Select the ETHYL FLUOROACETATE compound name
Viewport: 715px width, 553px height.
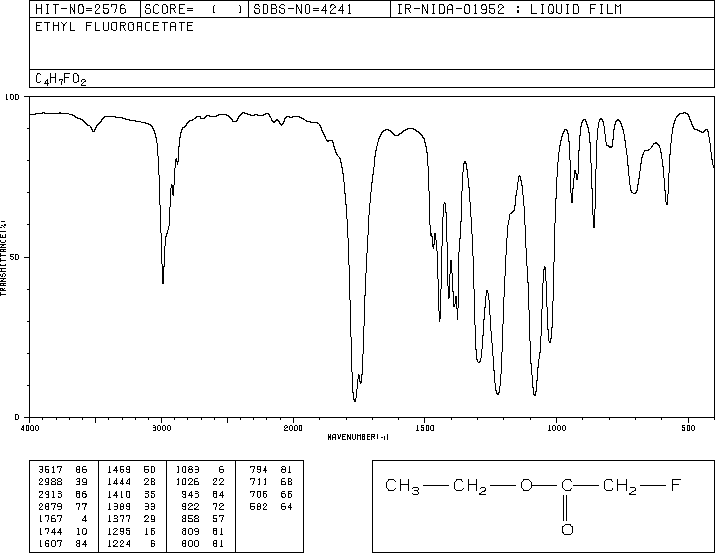tap(114, 27)
